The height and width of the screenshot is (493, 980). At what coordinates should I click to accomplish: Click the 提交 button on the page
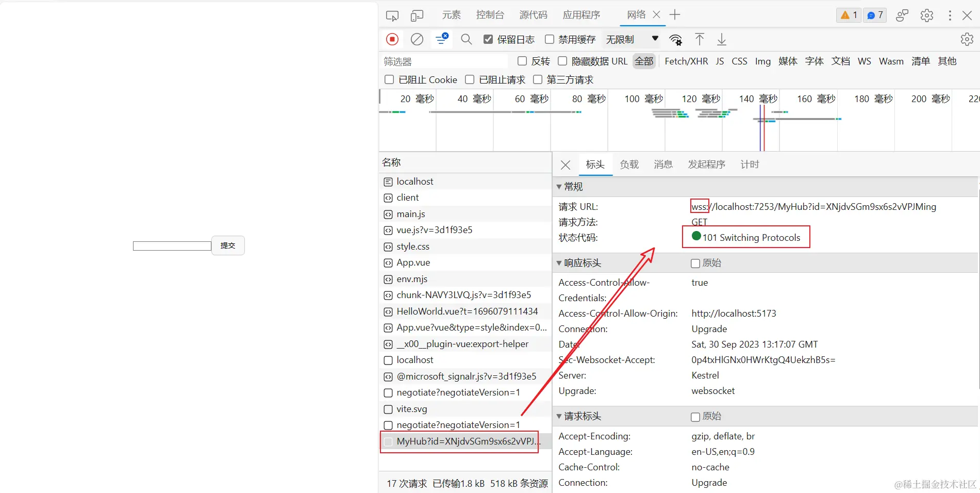pos(228,245)
